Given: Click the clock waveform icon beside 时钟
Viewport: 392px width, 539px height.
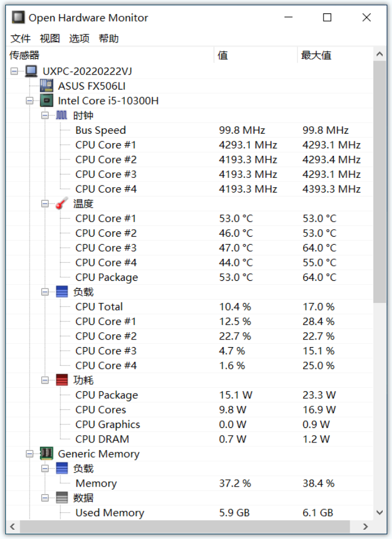Looking at the screenshot, I should tap(62, 115).
